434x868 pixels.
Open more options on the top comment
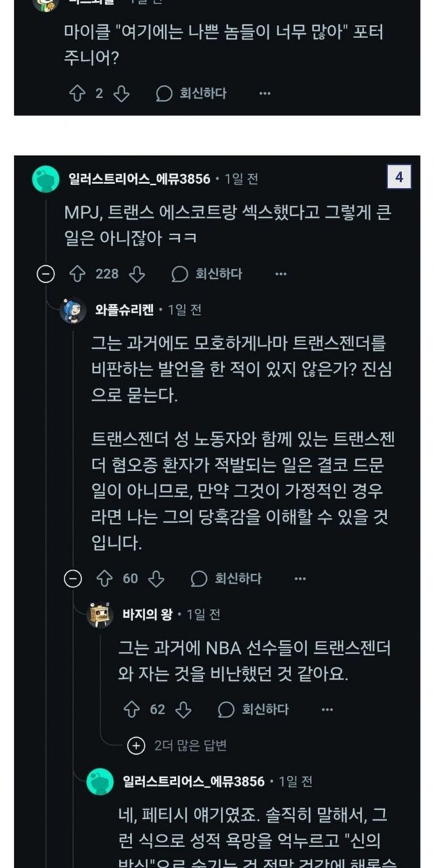pyautogui.click(x=264, y=94)
